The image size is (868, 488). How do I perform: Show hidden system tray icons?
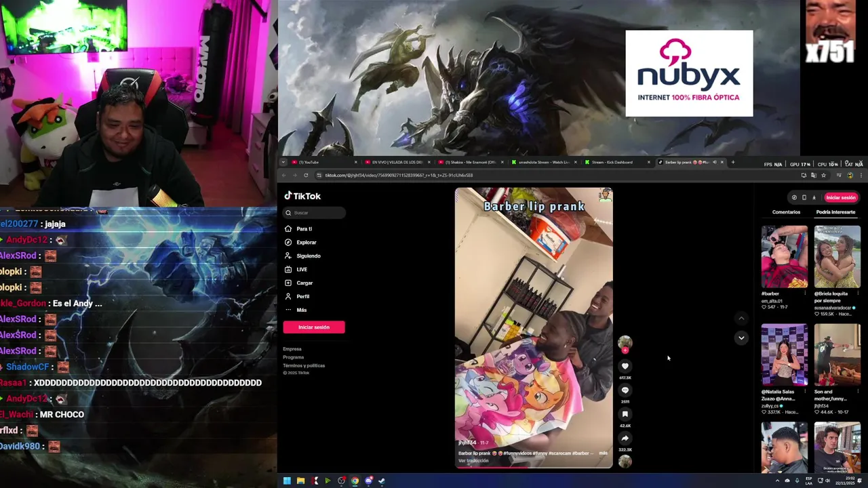point(777,481)
